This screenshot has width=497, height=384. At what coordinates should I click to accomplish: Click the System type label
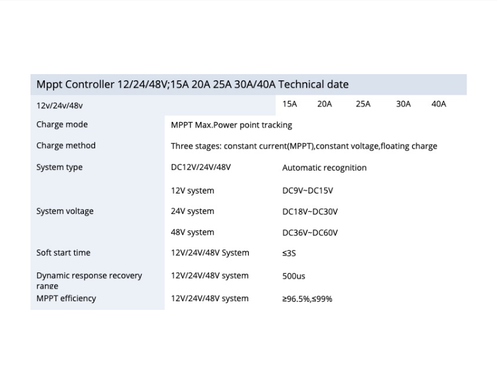[x=59, y=167]
